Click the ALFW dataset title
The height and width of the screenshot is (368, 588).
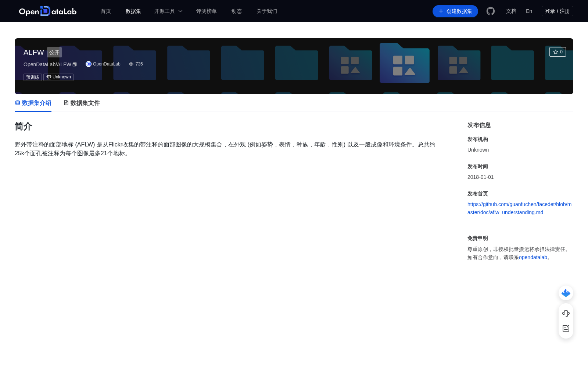tap(34, 52)
